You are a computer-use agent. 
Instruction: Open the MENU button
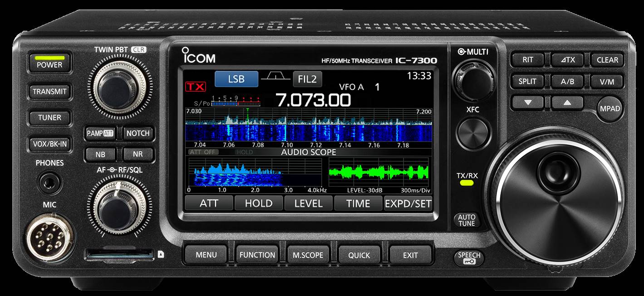coord(206,255)
